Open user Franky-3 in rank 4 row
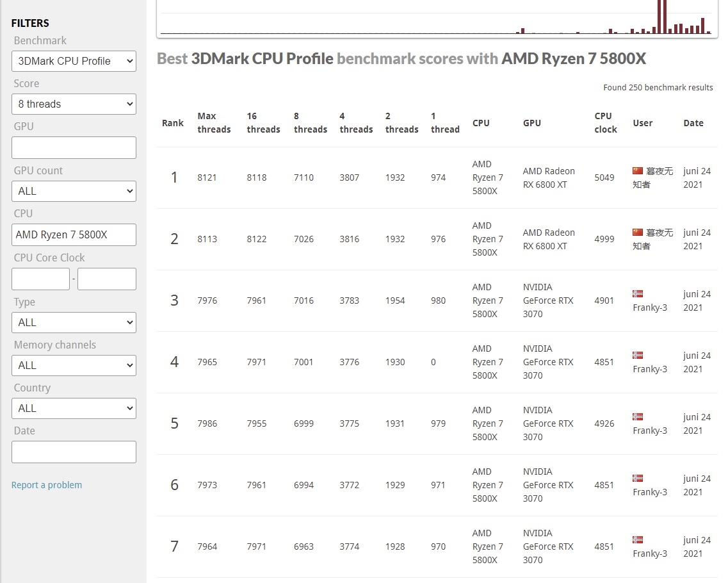 click(649, 369)
